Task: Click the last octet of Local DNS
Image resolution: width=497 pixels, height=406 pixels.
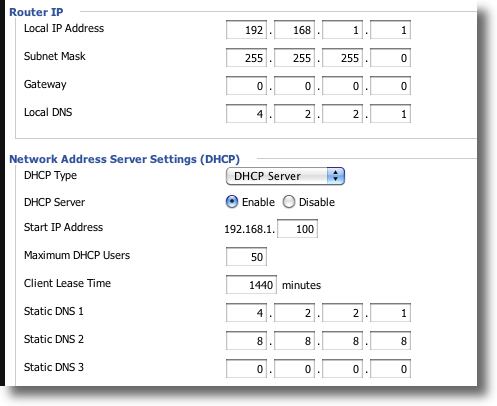Action: 390,114
